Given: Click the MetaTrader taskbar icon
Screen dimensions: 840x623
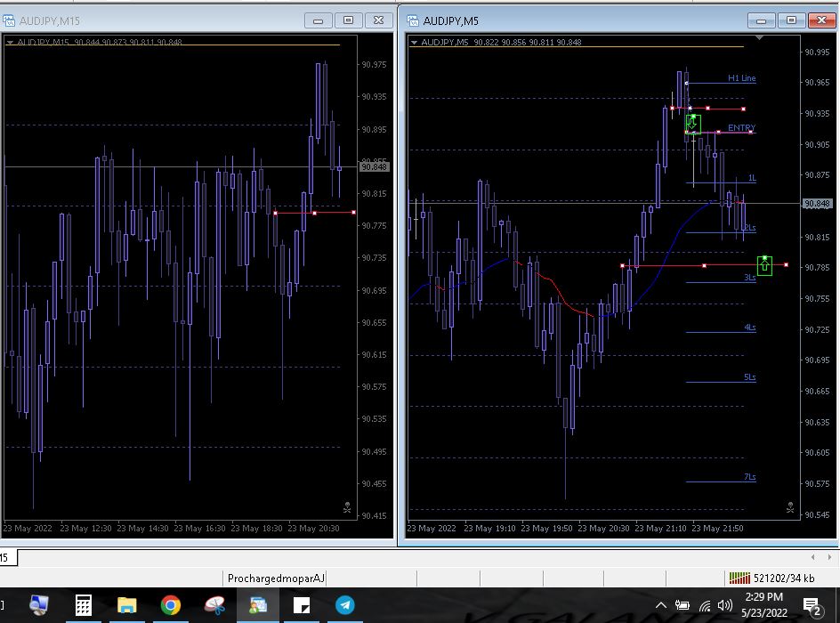Looking at the screenshot, I should [x=258, y=605].
